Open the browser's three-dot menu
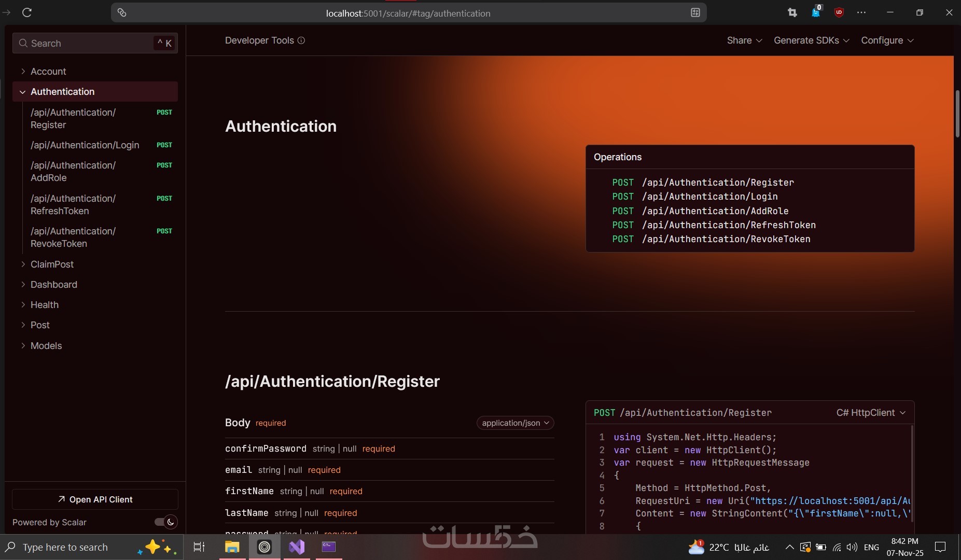This screenshot has height=560, width=961. tap(861, 13)
